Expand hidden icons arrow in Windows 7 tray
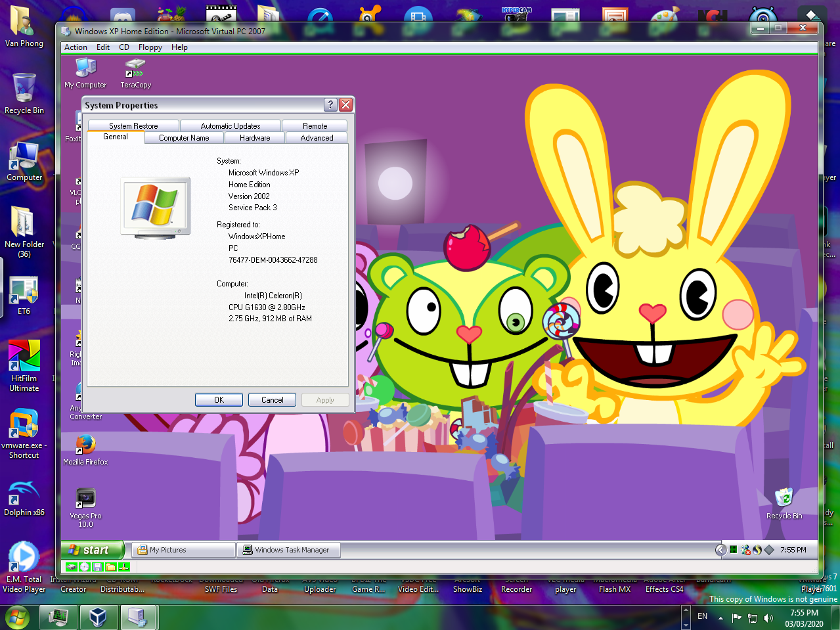This screenshot has height=630, width=840. tap(720, 618)
